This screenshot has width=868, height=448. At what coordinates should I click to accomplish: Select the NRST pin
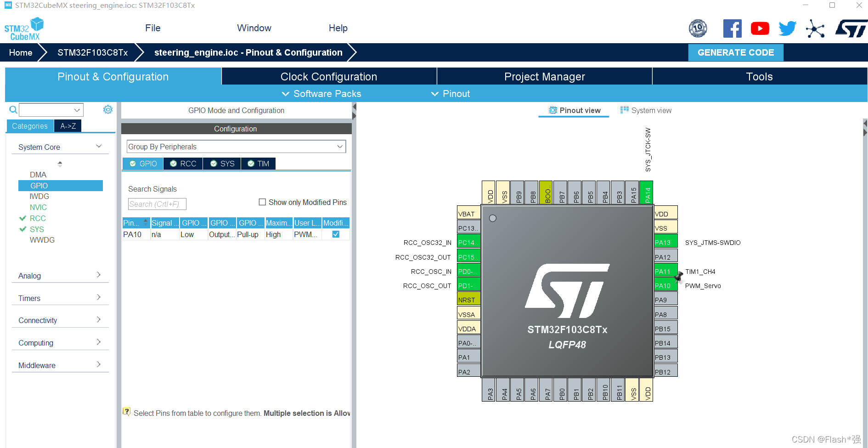tap(469, 300)
